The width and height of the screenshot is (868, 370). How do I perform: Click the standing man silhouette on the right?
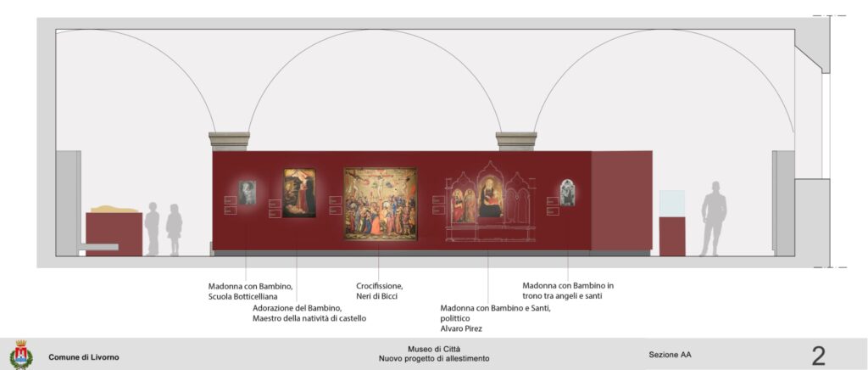pos(715,218)
